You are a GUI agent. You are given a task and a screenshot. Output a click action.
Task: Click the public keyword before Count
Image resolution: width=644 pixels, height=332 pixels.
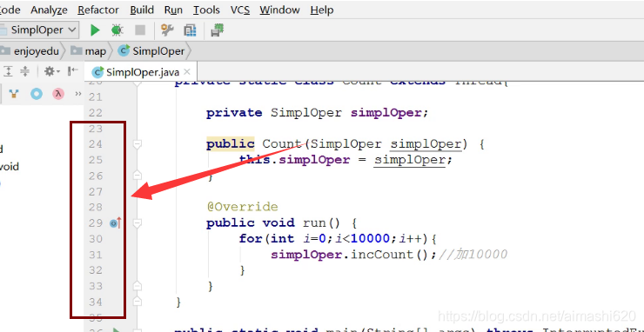click(x=231, y=144)
